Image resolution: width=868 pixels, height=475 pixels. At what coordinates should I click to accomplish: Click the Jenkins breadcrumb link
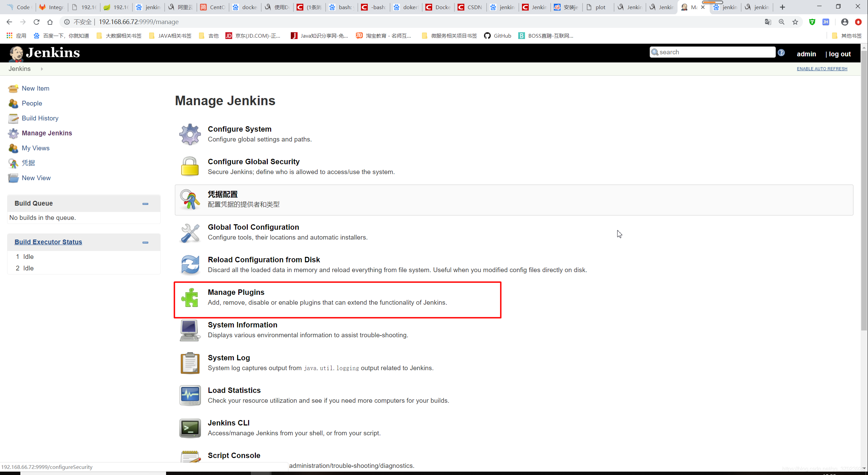(20, 69)
